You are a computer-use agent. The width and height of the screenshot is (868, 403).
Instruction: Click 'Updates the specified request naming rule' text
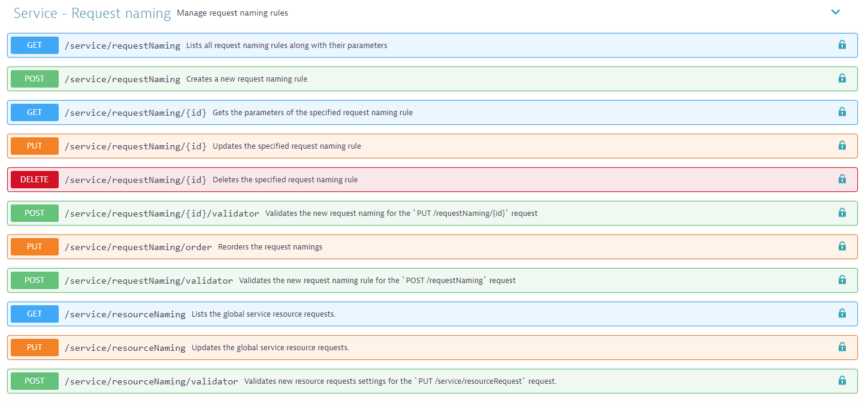[x=286, y=146]
